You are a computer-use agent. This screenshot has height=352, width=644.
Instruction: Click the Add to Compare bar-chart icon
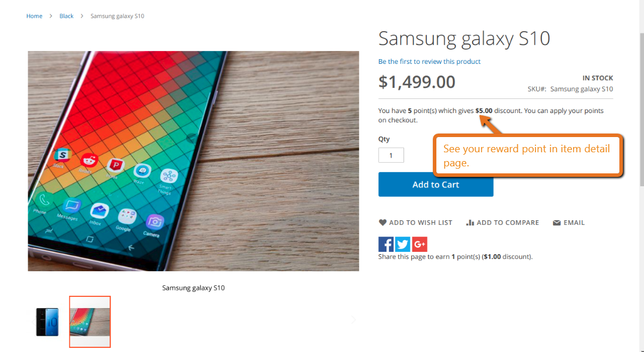pyautogui.click(x=470, y=223)
